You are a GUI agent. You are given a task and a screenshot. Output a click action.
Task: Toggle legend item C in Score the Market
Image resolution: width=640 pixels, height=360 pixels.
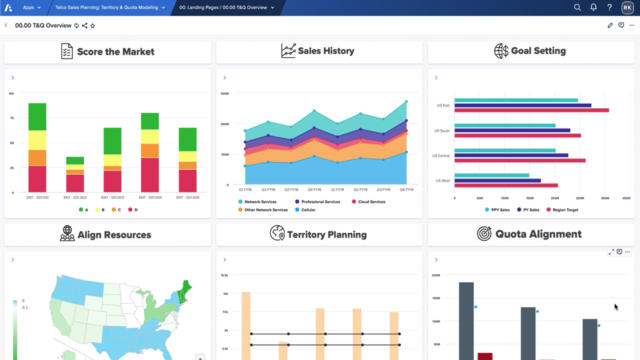(116, 209)
